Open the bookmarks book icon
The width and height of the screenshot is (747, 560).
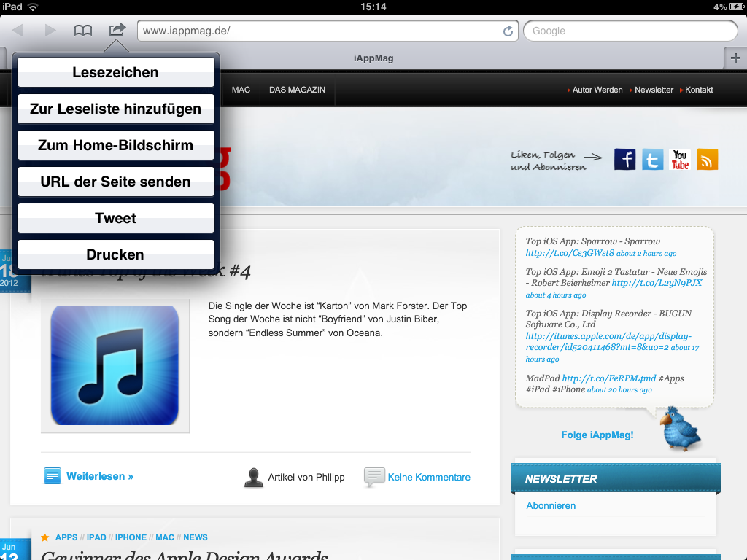click(83, 31)
